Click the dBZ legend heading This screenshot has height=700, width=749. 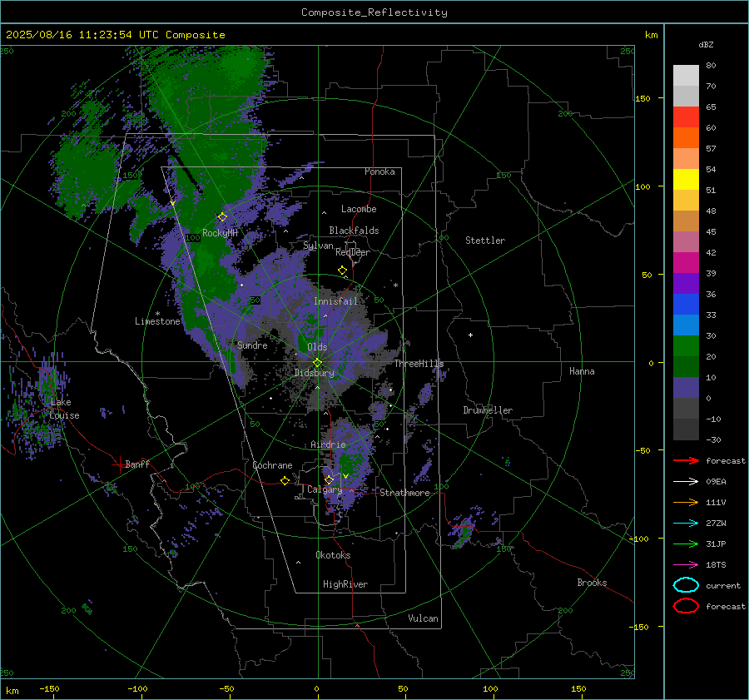click(x=706, y=45)
